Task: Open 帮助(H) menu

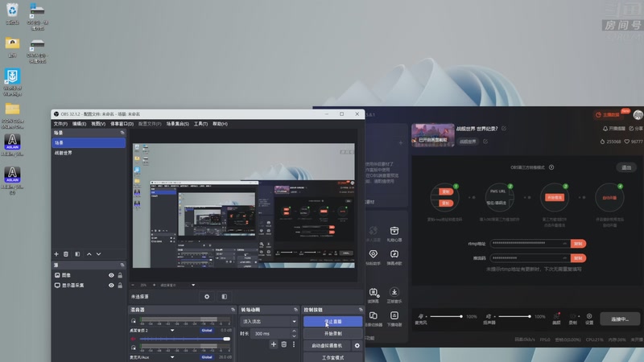Action: (220, 124)
